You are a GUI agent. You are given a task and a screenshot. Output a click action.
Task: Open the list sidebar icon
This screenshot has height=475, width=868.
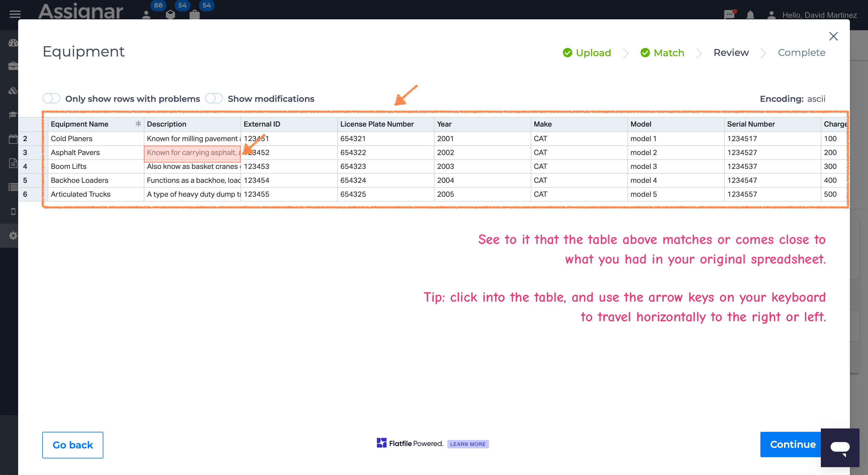(x=13, y=187)
